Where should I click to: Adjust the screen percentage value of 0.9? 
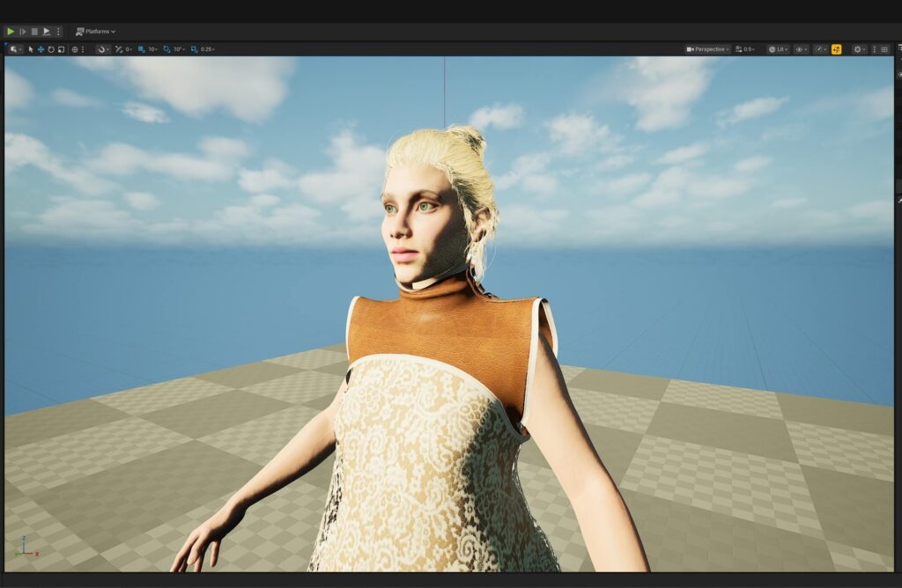pyautogui.click(x=747, y=49)
